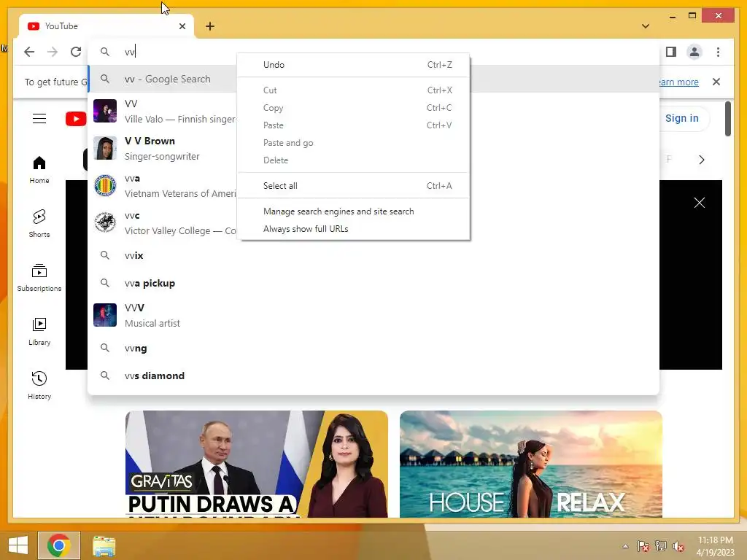The width and height of the screenshot is (747, 560).
Task: Reload the page with refresh icon
Action: point(76,52)
